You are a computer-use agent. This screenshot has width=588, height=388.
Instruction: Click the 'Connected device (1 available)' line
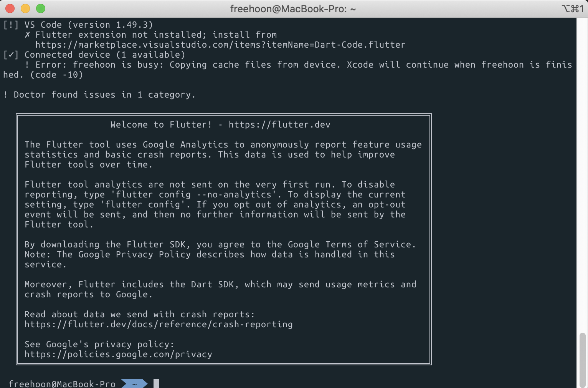(105, 55)
